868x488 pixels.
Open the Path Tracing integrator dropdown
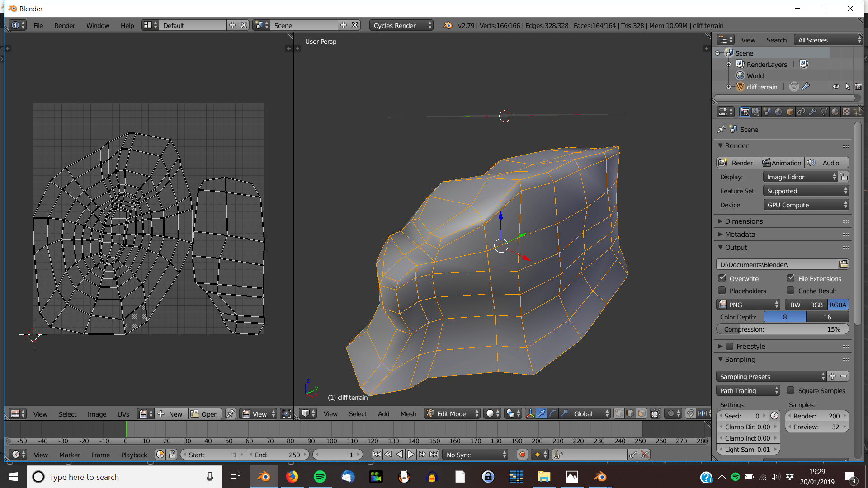[x=748, y=390]
